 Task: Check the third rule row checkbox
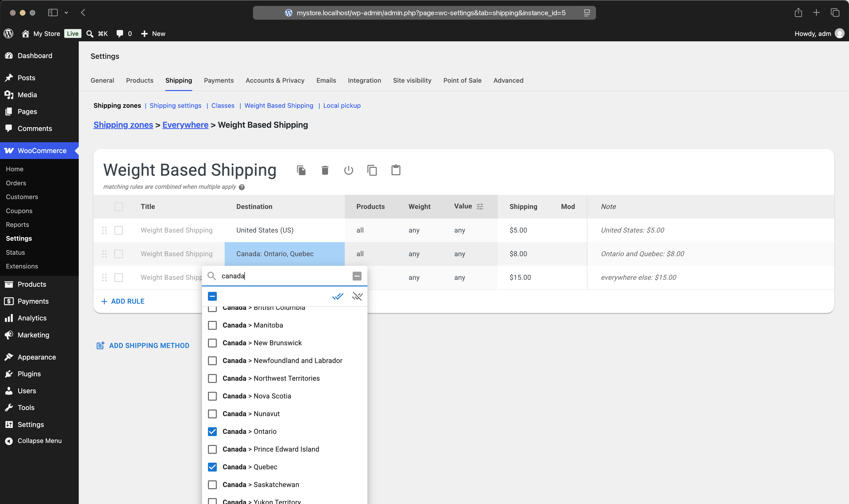[x=119, y=278]
